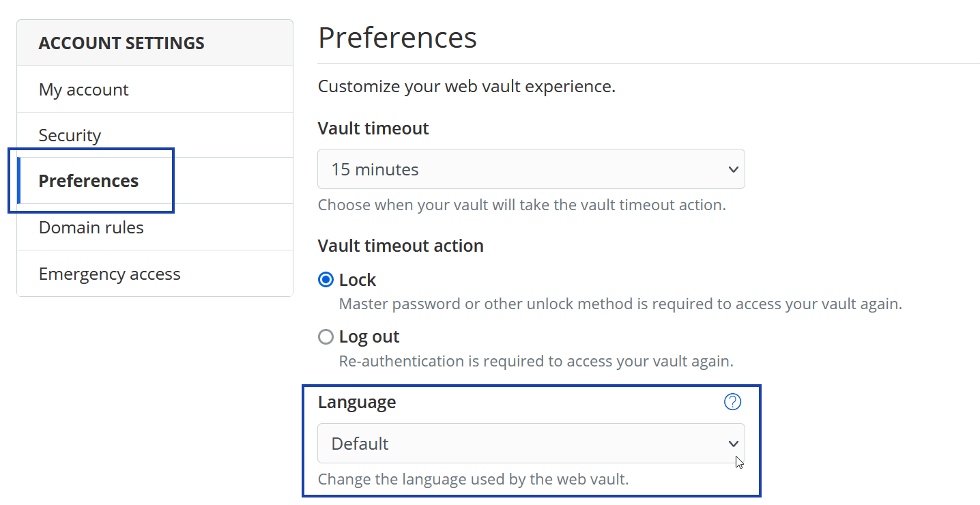The width and height of the screenshot is (980, 505).
Task: Click the Language field label
Action: coord(357,402)
